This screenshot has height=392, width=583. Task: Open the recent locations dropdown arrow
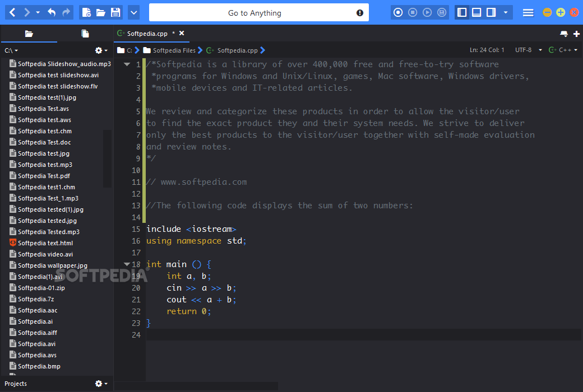(x=38, y=13)
